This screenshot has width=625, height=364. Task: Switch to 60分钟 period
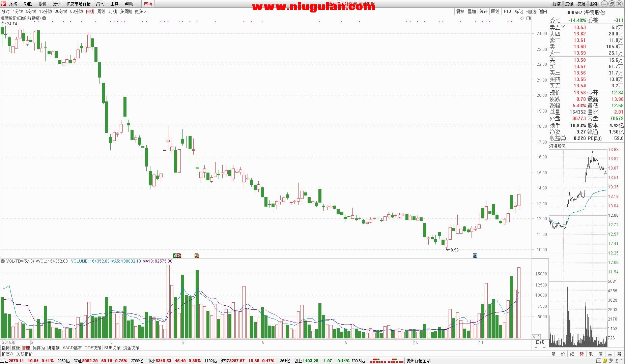click(77, 11)
